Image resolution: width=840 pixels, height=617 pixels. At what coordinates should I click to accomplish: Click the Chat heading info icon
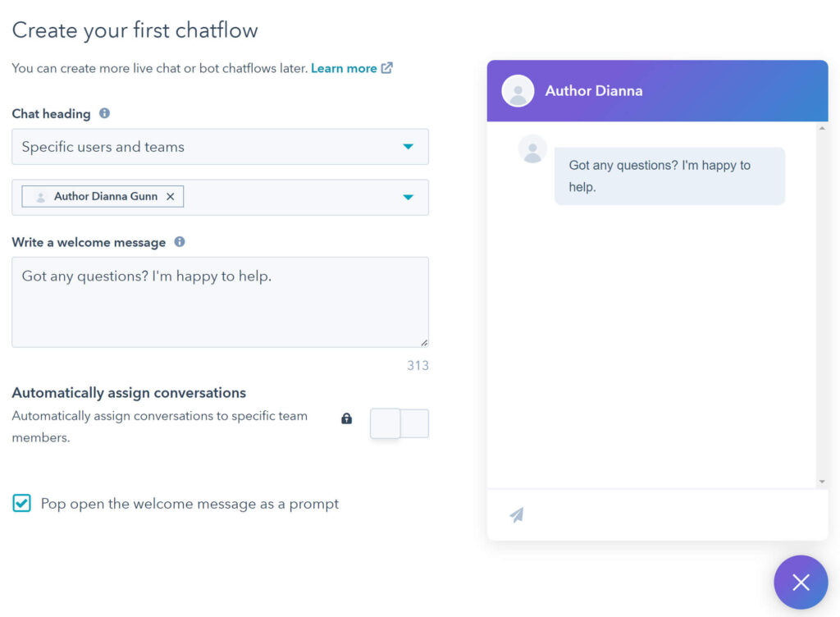point(104,114)
